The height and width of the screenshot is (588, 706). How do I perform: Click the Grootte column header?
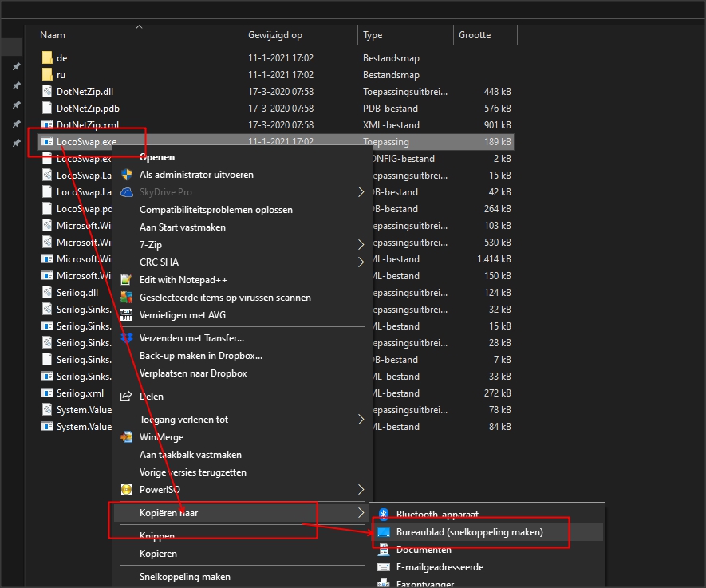point(475,35)
